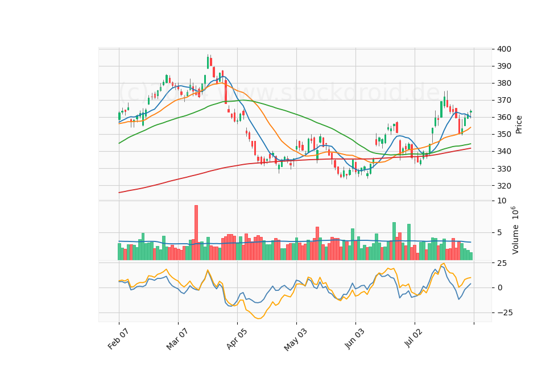This screenshot has width=546, height=392.
Task: Click the Price axis title
Action: coord(519,124)
